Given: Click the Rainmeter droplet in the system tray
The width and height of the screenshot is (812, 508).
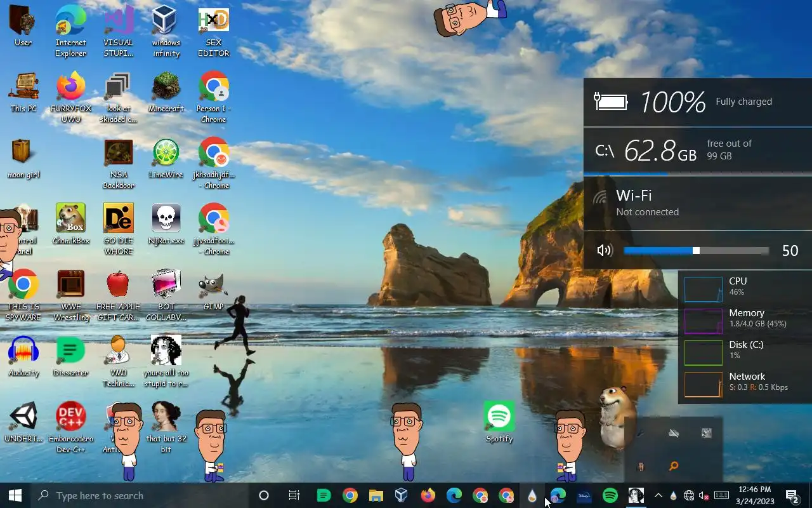Looking at the screenshot, I should (673, 495).
